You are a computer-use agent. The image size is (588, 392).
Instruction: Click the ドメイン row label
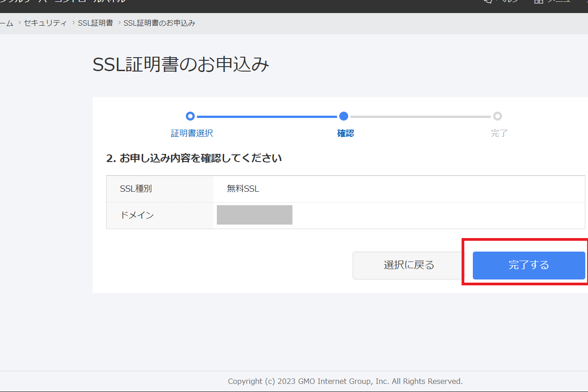(x=137, y=215)
